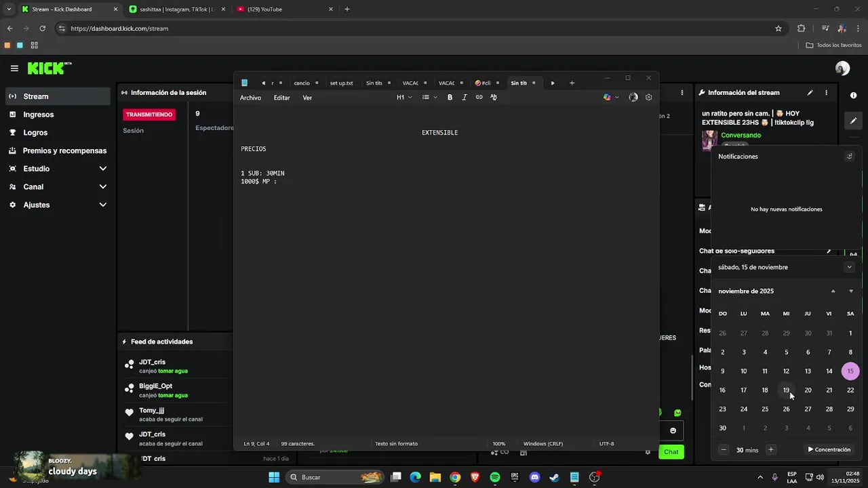The height and width of the screenshot is (488, 868).
Task: Open Steam from the taskbar
Action: pos(554,477)
